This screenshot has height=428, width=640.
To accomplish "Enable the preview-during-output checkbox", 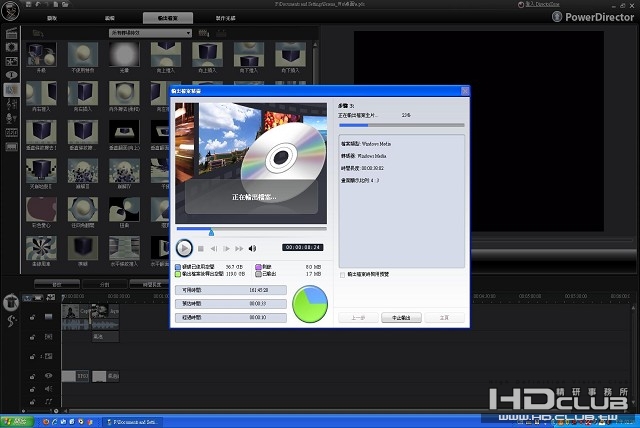I will (344, 274).
